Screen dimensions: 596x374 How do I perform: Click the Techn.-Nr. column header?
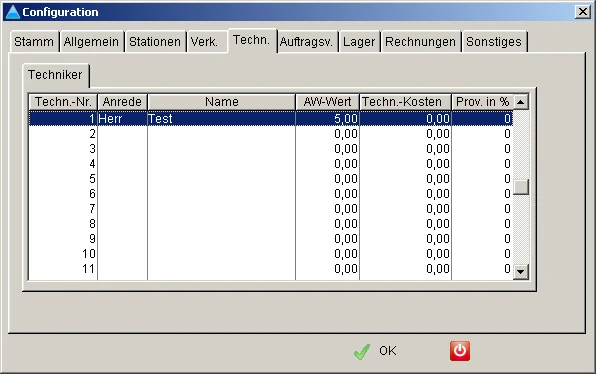(63, 102)
